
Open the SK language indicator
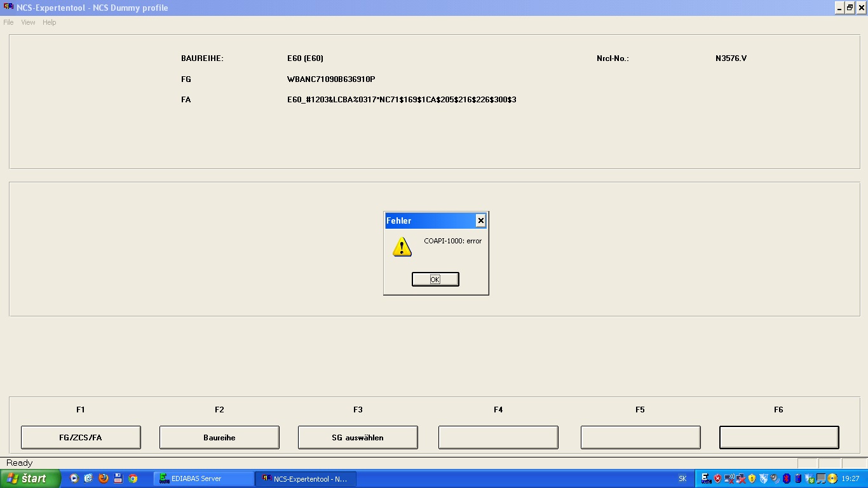click(682, 478)
